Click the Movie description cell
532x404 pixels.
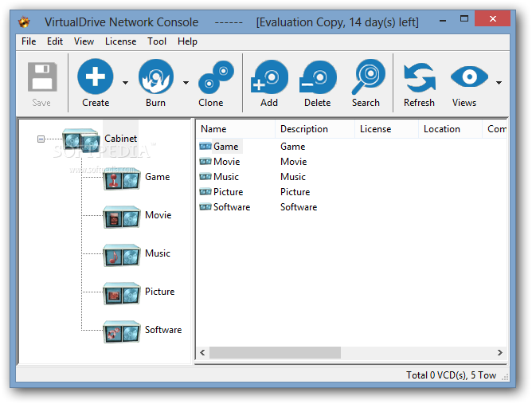pyautogui.click(x=294, y=162)
